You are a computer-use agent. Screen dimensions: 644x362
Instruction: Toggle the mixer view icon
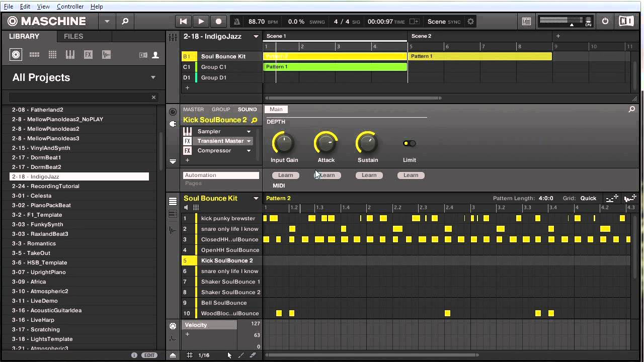[x=173, y=37]
